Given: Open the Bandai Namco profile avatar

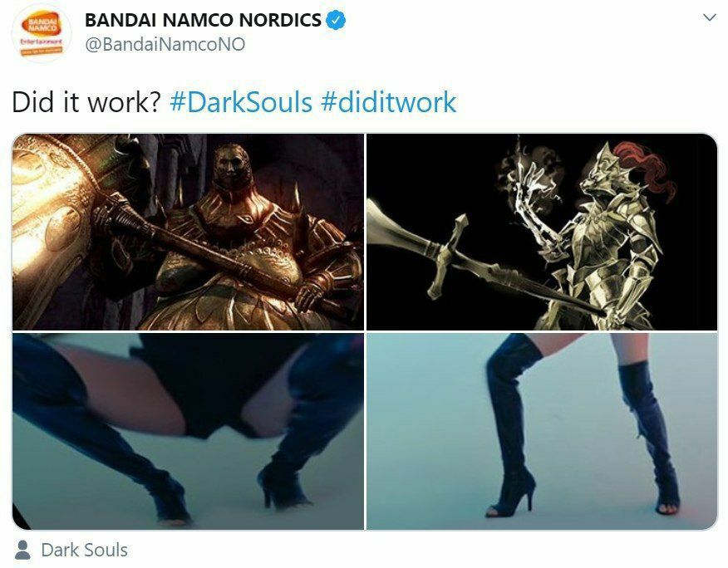Looking at the screenshot, I should (42, 32).
